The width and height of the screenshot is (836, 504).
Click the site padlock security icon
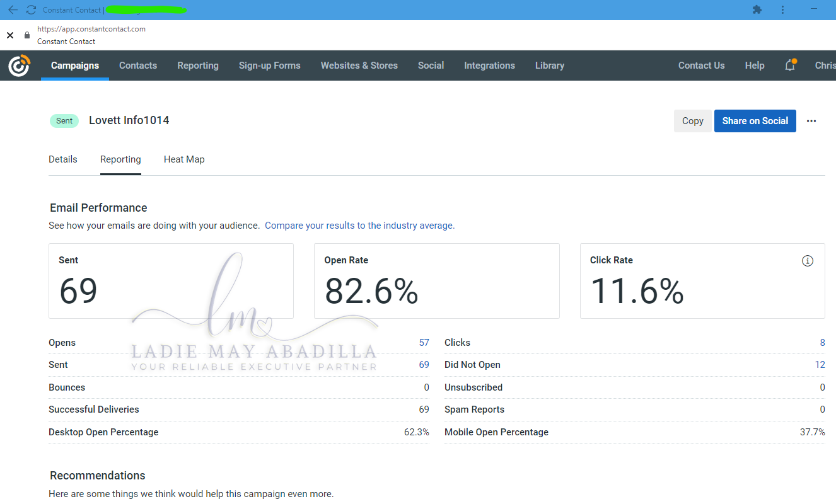[26, 35]
